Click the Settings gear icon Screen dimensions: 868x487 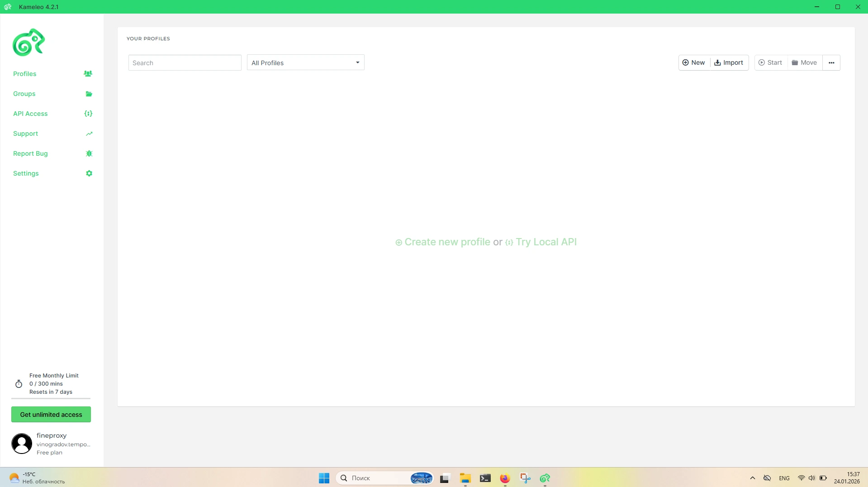(89, 173)
